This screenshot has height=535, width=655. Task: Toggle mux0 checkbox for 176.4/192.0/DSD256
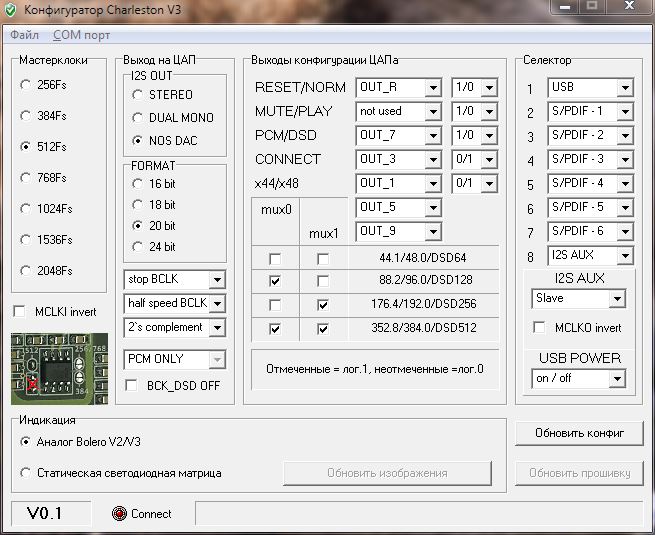click(x=275, y=305)
